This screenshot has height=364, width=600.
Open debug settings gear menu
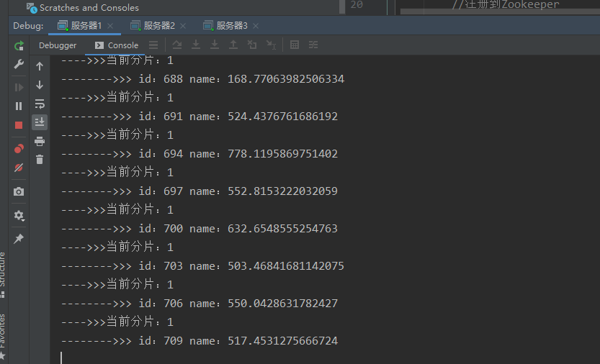[x=19, y=216]
